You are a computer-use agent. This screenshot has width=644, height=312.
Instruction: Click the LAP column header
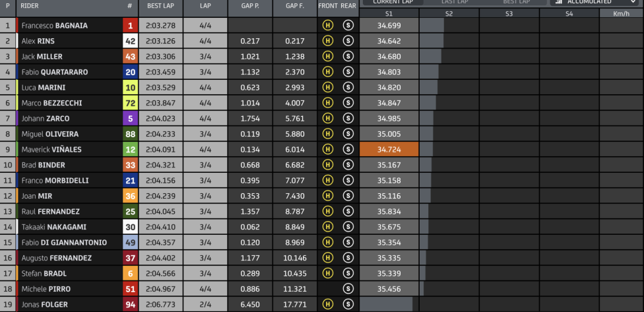coord(205,6)
